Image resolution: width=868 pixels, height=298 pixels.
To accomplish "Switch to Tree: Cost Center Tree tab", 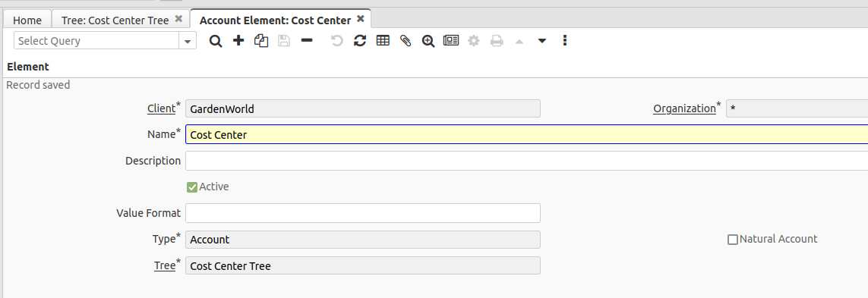I will (115, 20).
